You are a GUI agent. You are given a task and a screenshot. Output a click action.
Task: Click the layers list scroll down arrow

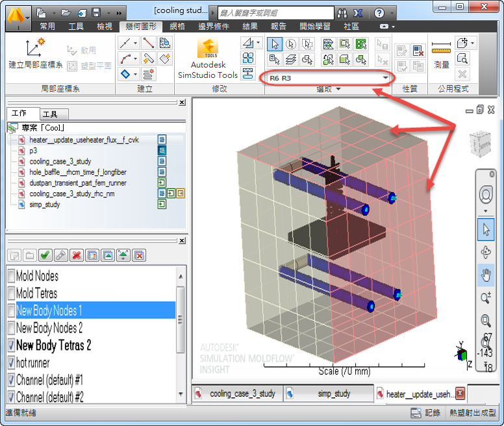pyautogui.click(x=181, y=394)
